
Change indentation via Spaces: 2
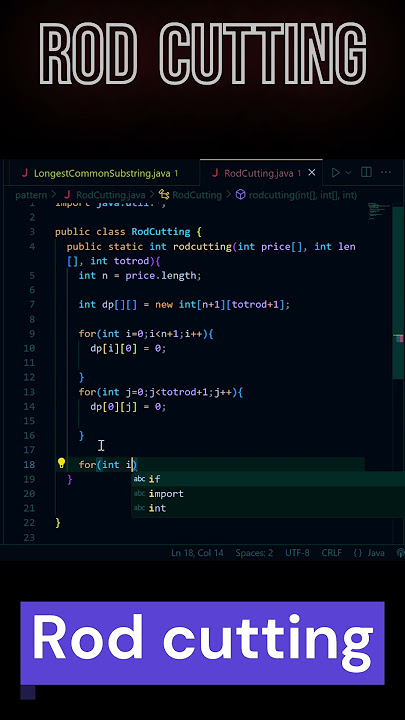254,553
